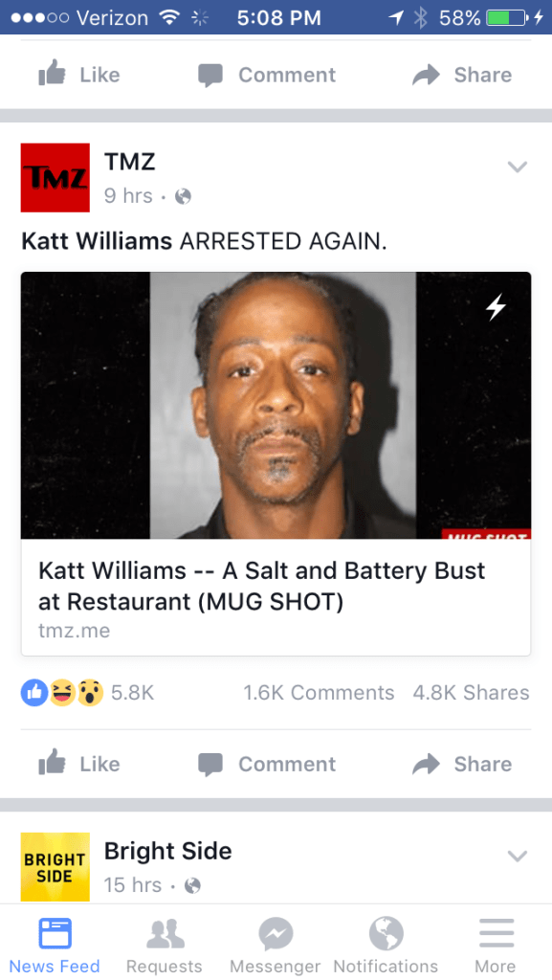Viewport: 552px width, 980px height.
Task: Open Messenger from bottom bar
Action: tap(276, 945)
